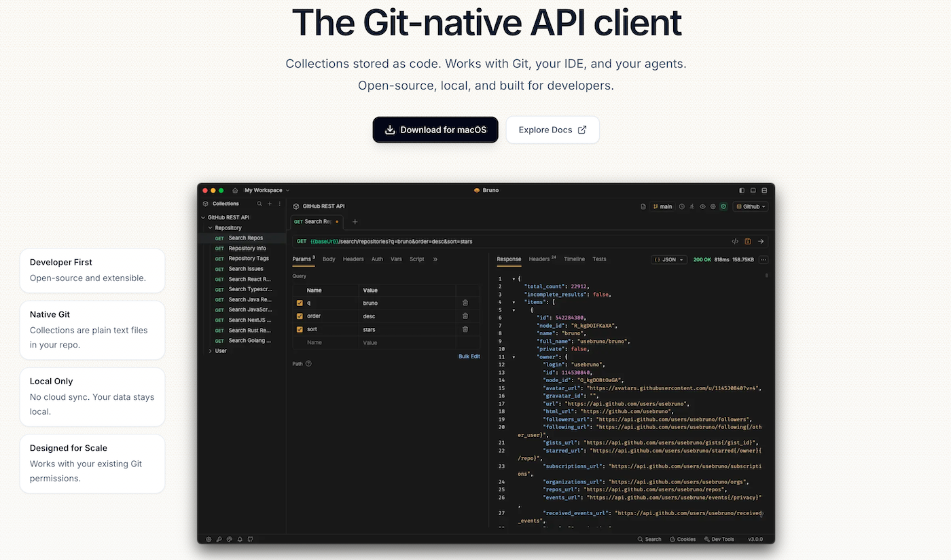This screenshot has width=951, height=560.
Task: Open the environment settings gear icon
Action: pyautogui.click(x=713, y=206)
